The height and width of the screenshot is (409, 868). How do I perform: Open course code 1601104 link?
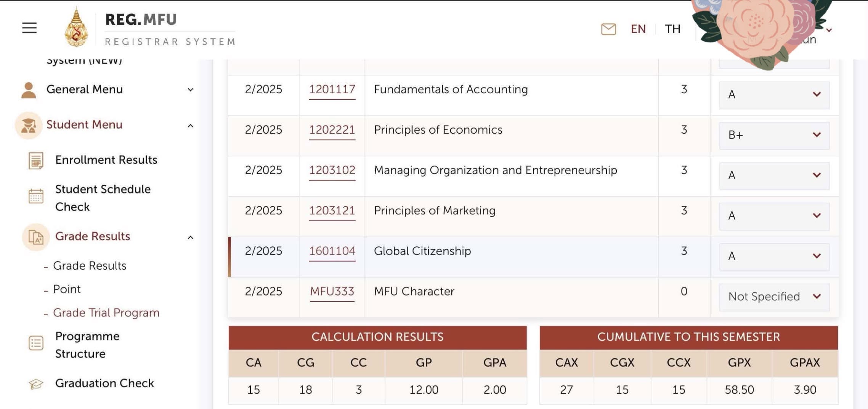click(x=332, y=251)
